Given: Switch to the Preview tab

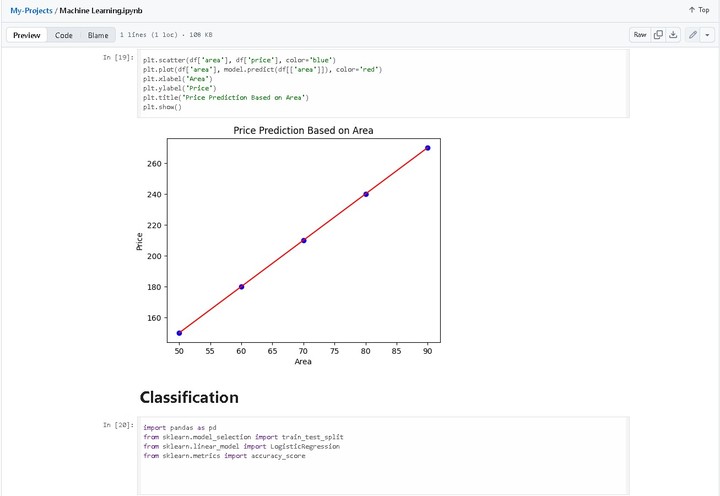Looking at the screenshot, I should [x=27, y=35].
